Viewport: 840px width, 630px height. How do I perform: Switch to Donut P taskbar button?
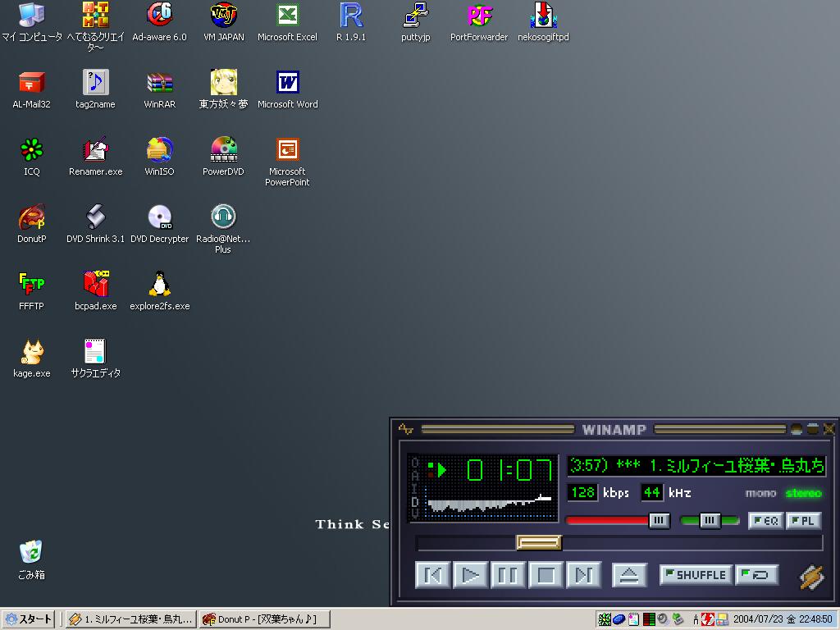[x=265, y=619]
